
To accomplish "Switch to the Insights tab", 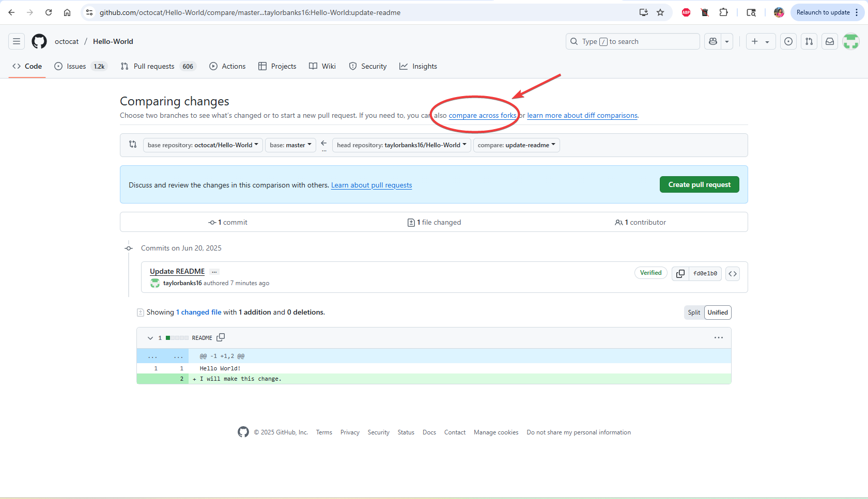I will 419,66.
